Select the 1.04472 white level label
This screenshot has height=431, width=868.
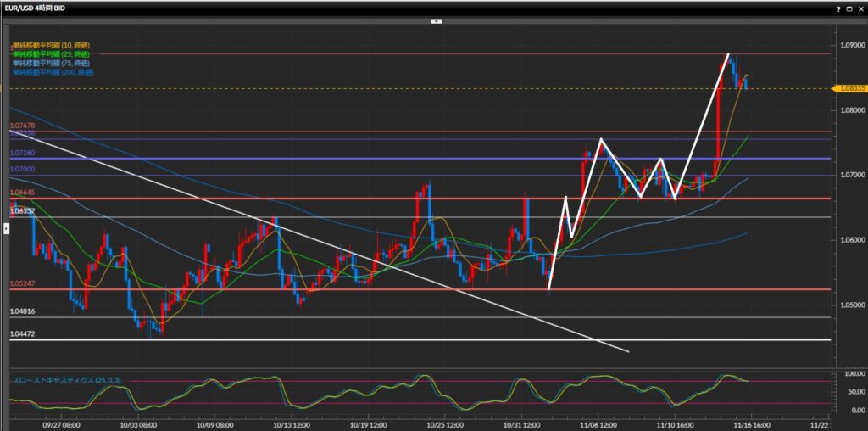[22, 334]
